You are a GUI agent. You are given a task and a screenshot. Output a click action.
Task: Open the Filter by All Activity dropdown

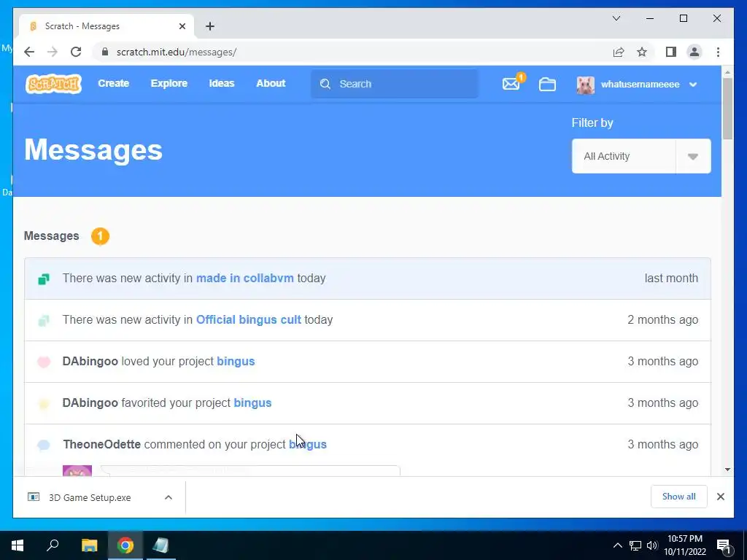click(641, 156)
